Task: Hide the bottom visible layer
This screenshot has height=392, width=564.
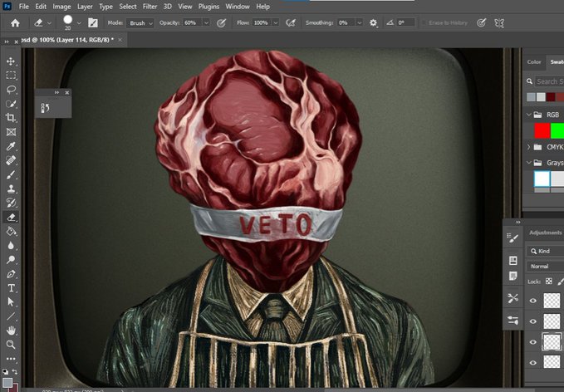Action: click(x=533, y=362)
